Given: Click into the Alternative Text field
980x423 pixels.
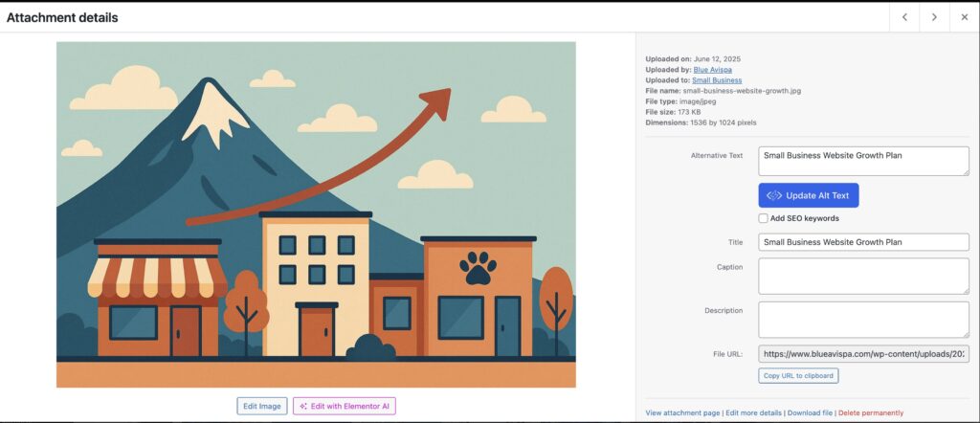Looking at the screenshot, I should pyautogui.click(x=863, y=161).
